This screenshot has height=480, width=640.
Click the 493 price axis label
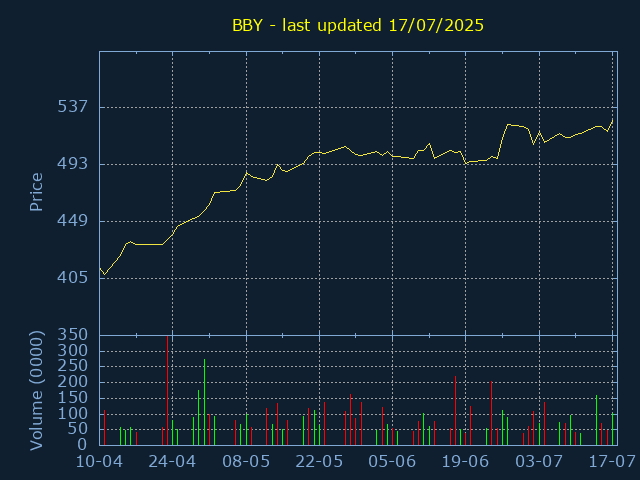pyautogui.click(x=73, y=164)
